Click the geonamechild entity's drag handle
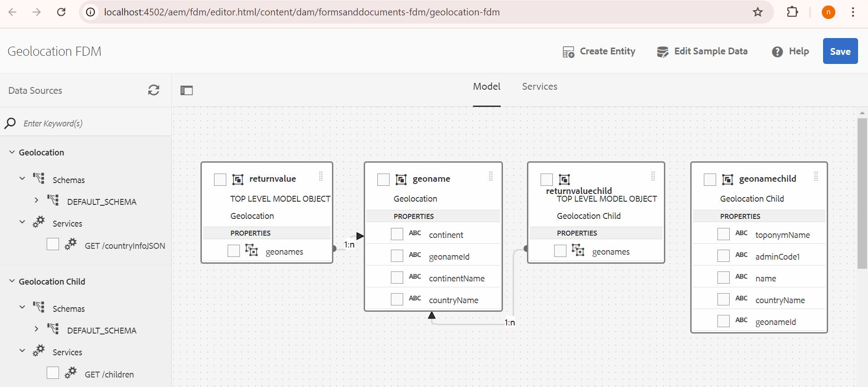Image resolution: width=868 pixels, height=387 pixels. tap(816, 176)
